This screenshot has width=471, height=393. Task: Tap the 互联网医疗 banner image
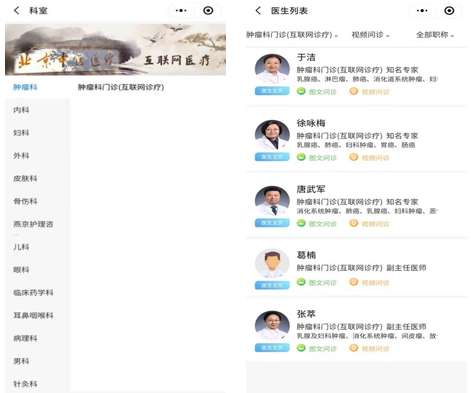tap(115, 49)
